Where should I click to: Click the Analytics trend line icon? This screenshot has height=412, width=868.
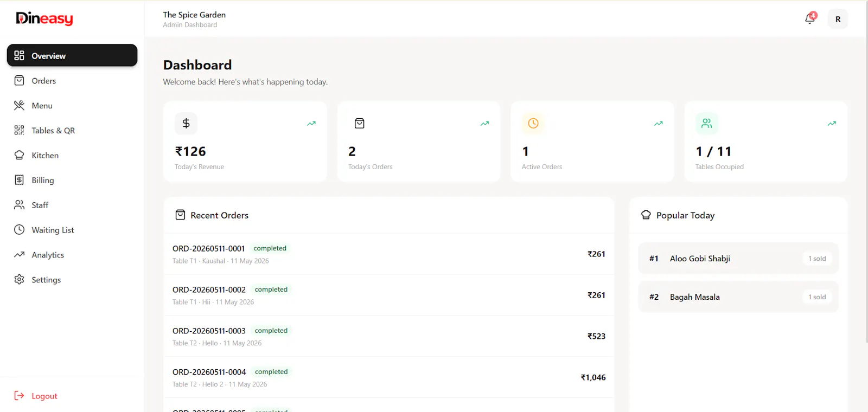[19, 254]
